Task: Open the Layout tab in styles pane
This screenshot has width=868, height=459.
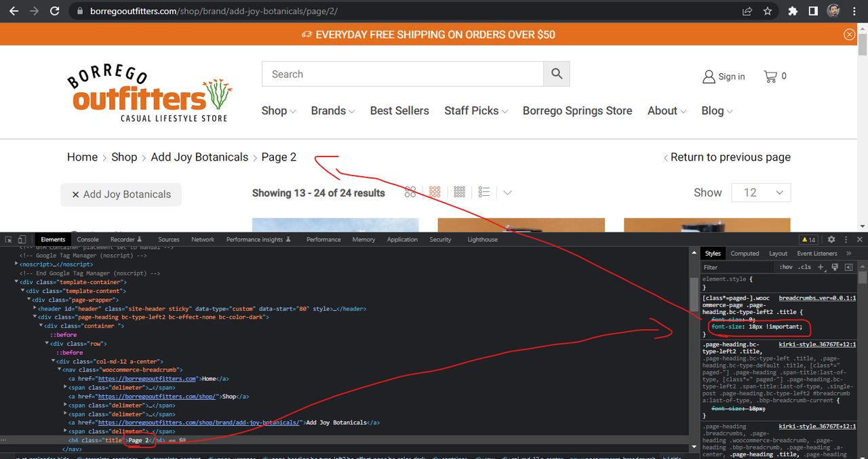Action: click(778, 254)
